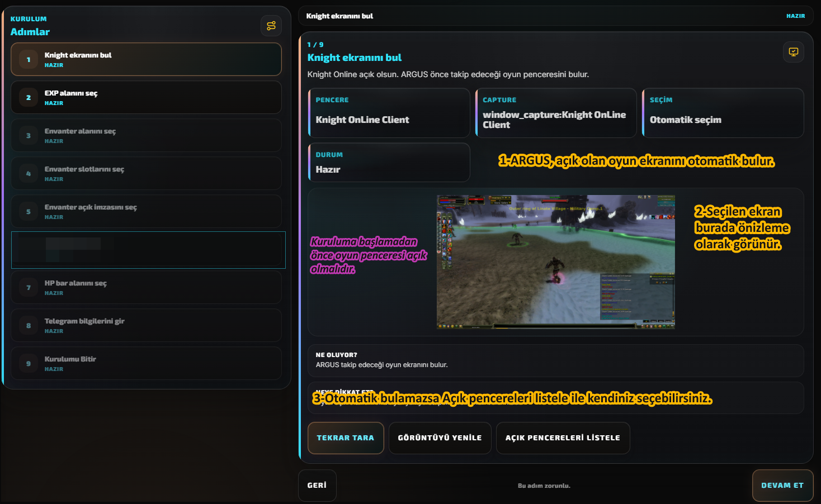821x504 pixels.
Task: Click the monitor icon in step header
Action: tap(793, 52)
